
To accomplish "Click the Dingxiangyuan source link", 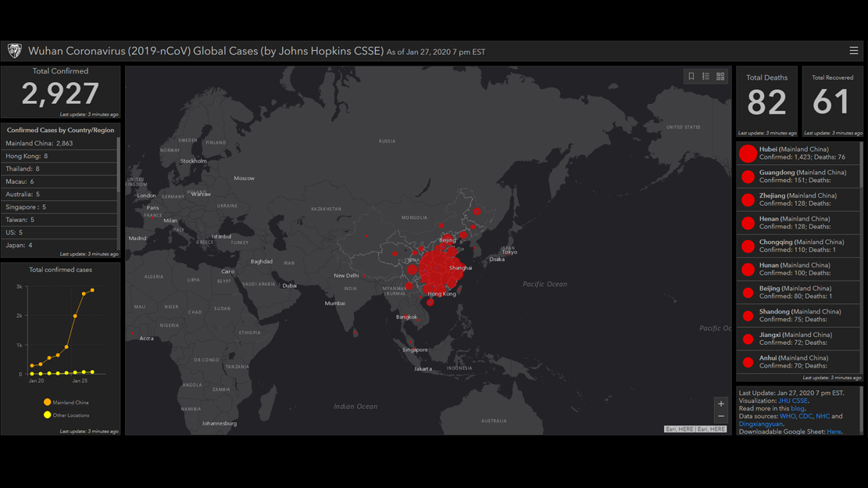I will (760, 424).
